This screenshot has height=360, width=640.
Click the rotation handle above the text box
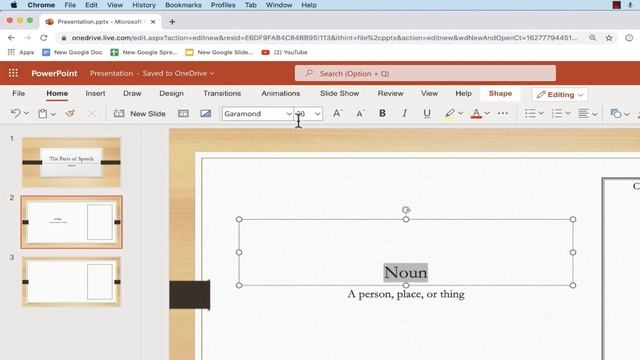pos(406,210)
